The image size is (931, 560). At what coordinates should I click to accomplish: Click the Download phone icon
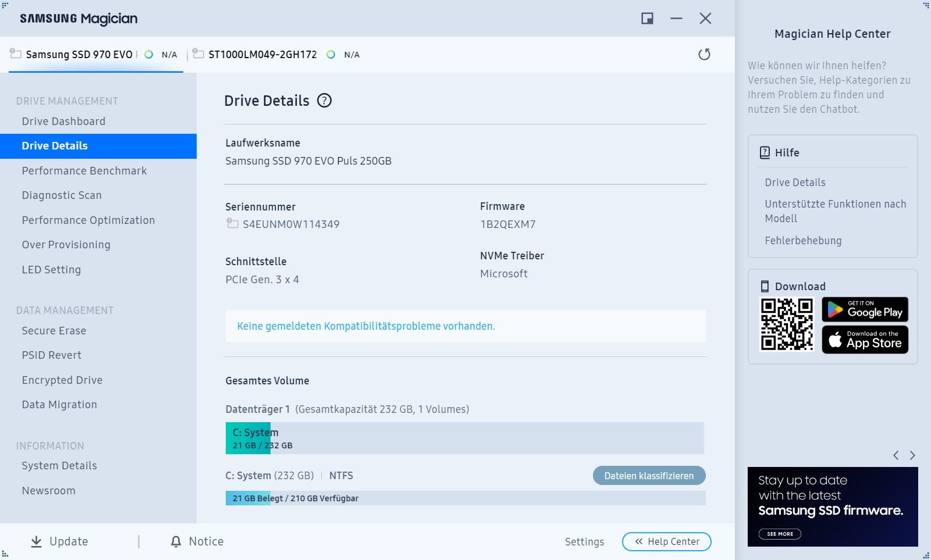coord(765,286)
